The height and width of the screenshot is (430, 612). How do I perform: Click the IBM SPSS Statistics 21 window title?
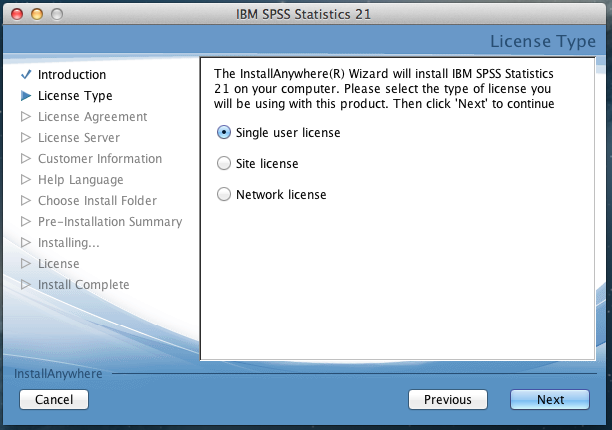pos(303,14)
